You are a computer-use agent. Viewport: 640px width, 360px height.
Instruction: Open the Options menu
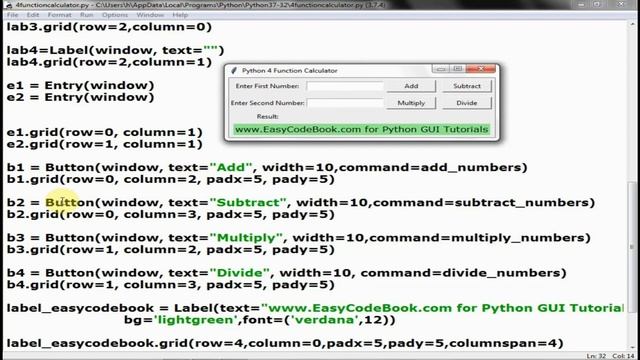point(115,15)
